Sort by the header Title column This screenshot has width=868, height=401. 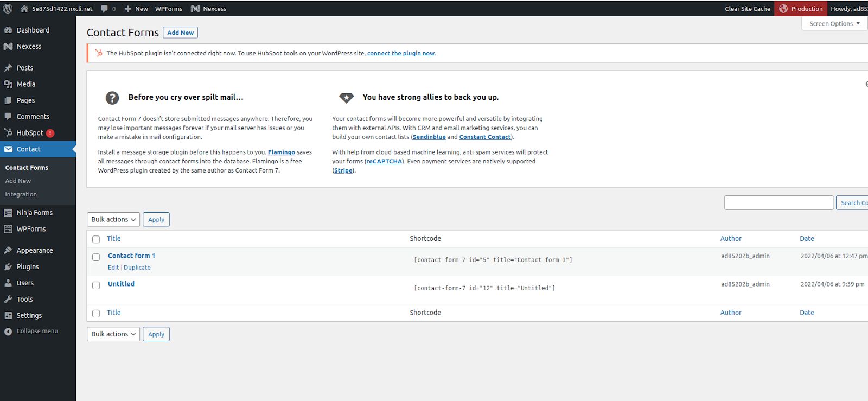coord(114,239)
